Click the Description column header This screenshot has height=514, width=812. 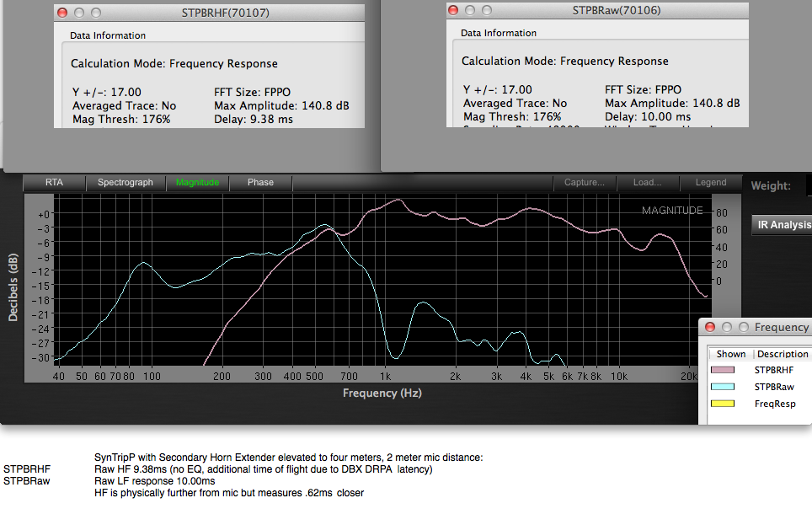point(783,354)
